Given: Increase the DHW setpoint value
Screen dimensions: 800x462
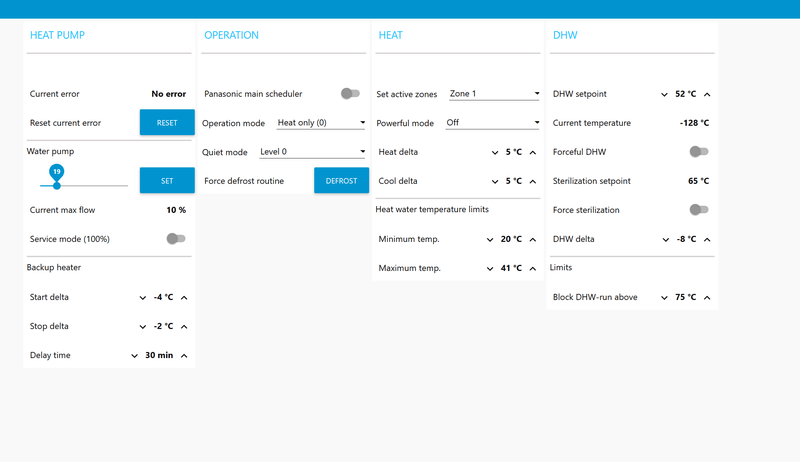Looking at the screenshot, I should (x=707, y=94).
